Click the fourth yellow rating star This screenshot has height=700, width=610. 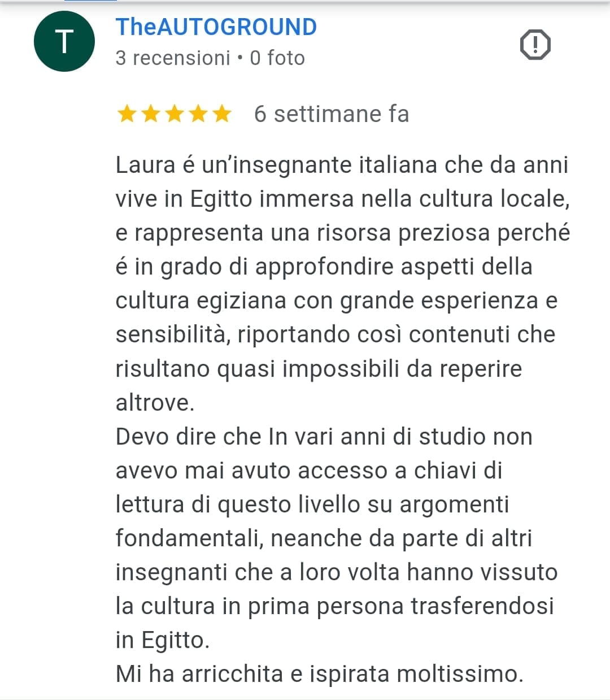click(198, 114)
